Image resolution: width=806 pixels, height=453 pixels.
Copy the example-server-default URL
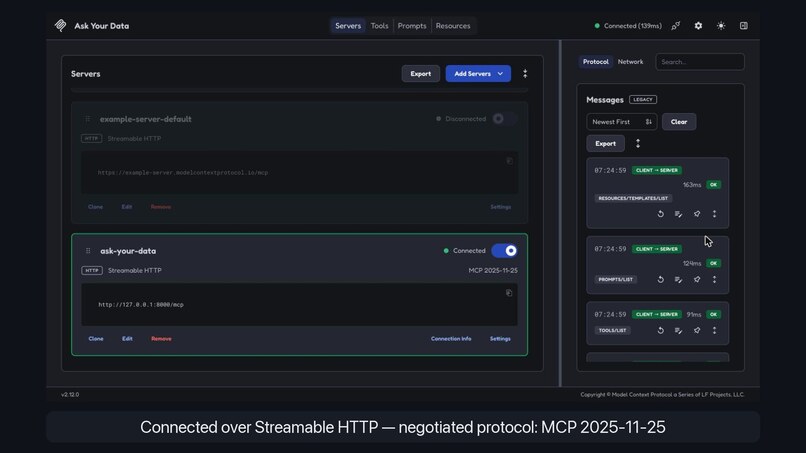(509, 161)
